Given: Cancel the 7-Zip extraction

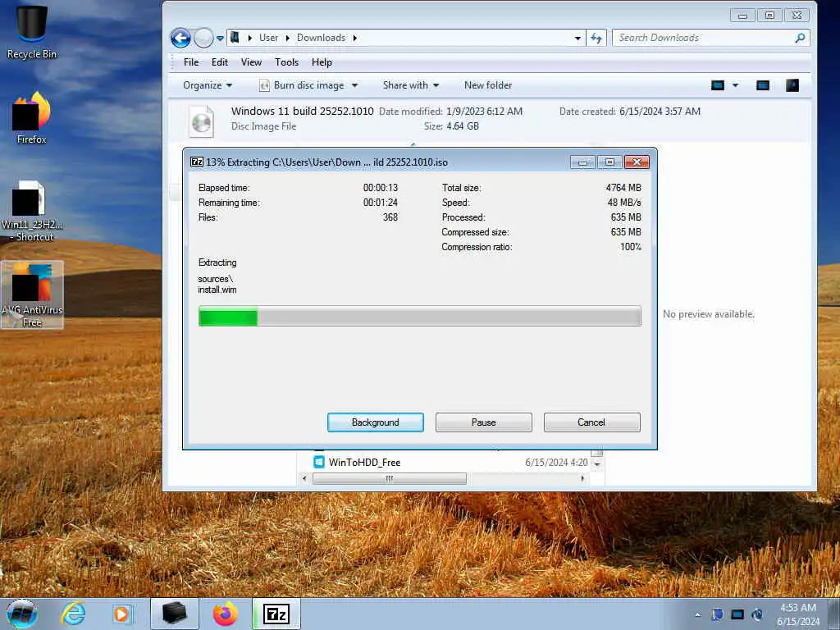Looking at the screenshot, I should 591,422.
